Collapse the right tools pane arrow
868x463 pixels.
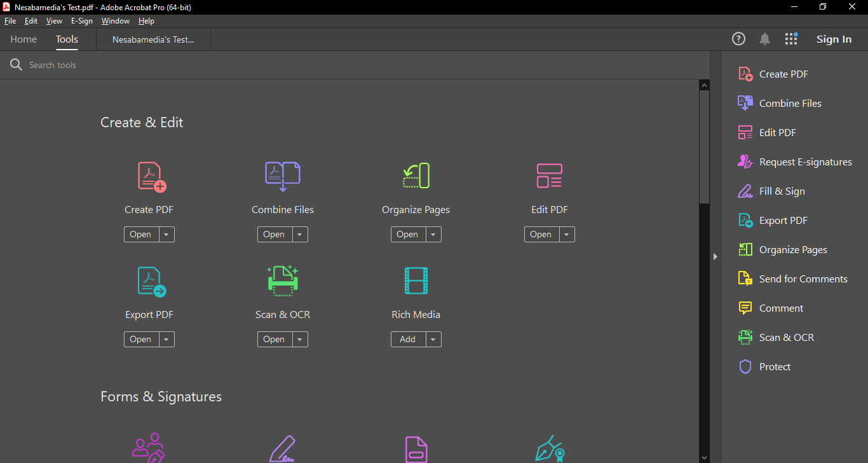715,256
